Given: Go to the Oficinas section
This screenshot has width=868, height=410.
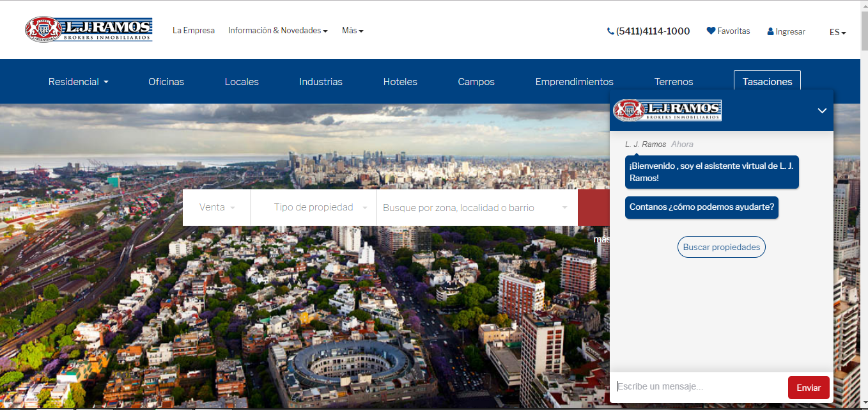Looking at the screenshot, I should point(166,82).
